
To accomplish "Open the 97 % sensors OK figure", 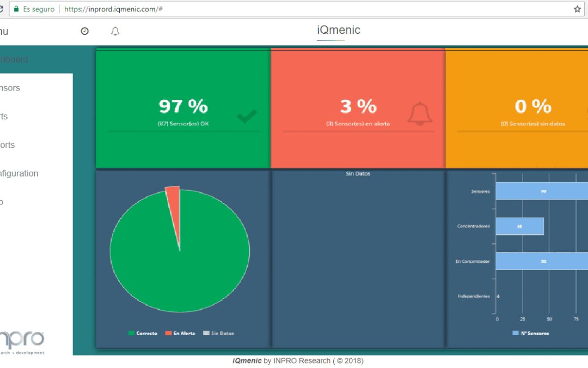I will pyautogui.click(x=183, y=106).
